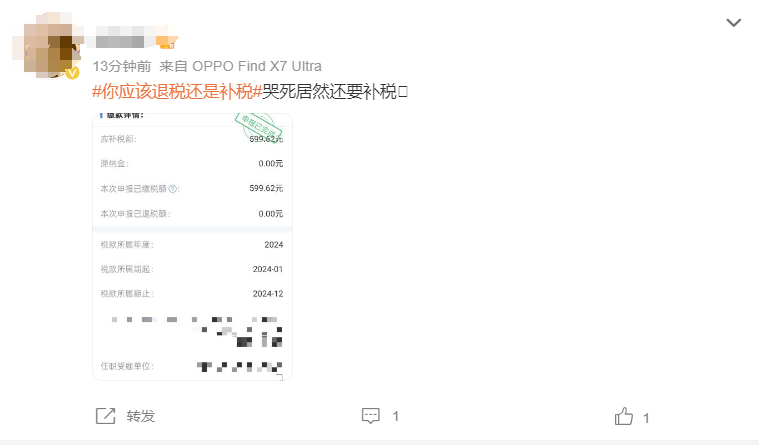Image resolution: width=759 pixels, height=445 pixels.
Task: Click the question-mark help icon in the receipt
Action: 172,188
